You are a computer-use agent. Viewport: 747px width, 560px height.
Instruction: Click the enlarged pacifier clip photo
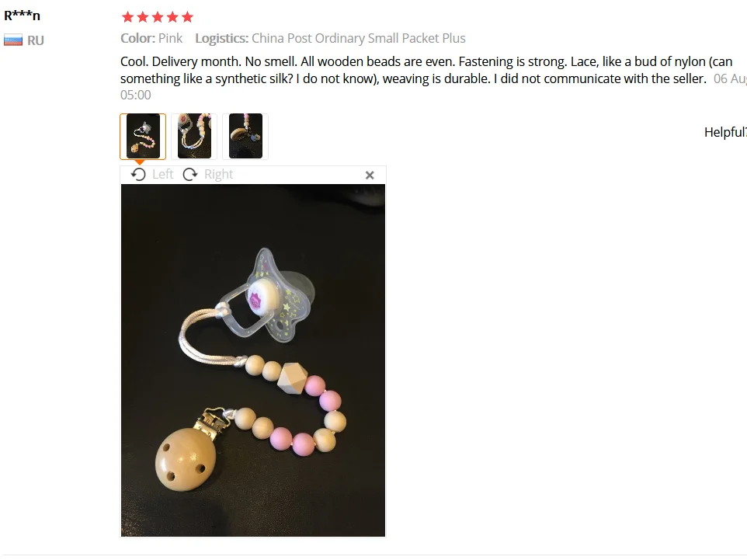pyautogui.click(x=253, y=360)
